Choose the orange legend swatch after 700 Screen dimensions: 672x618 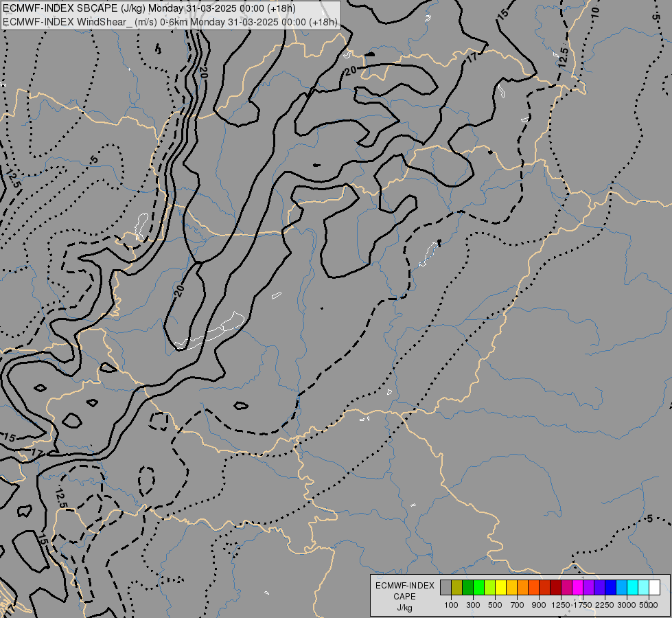coord(523,587)
